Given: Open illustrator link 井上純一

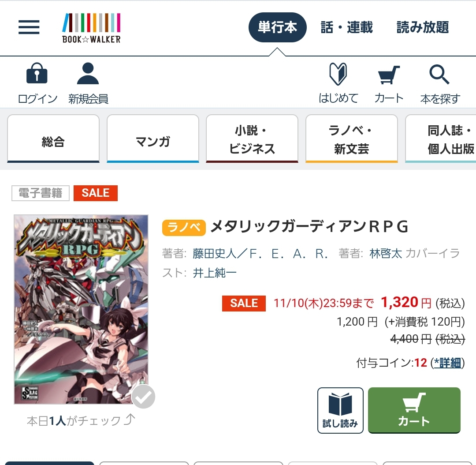Looking at the screenshot, I should point(215,273).
